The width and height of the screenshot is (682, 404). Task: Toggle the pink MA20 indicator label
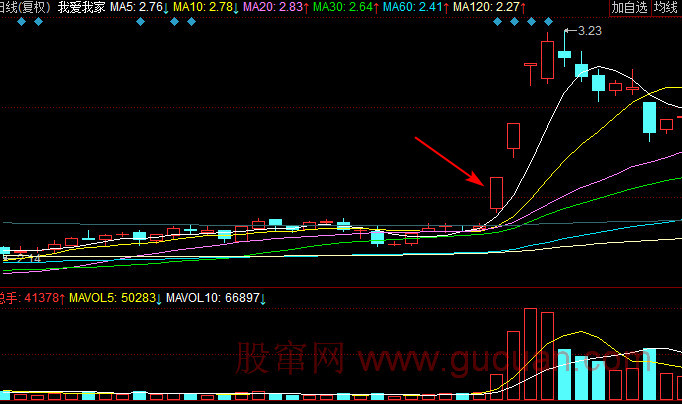tap(275, 8)
